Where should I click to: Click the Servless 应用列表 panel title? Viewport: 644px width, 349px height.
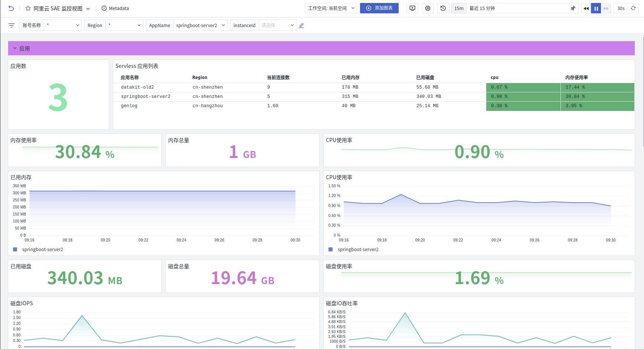tap(137, 66)
